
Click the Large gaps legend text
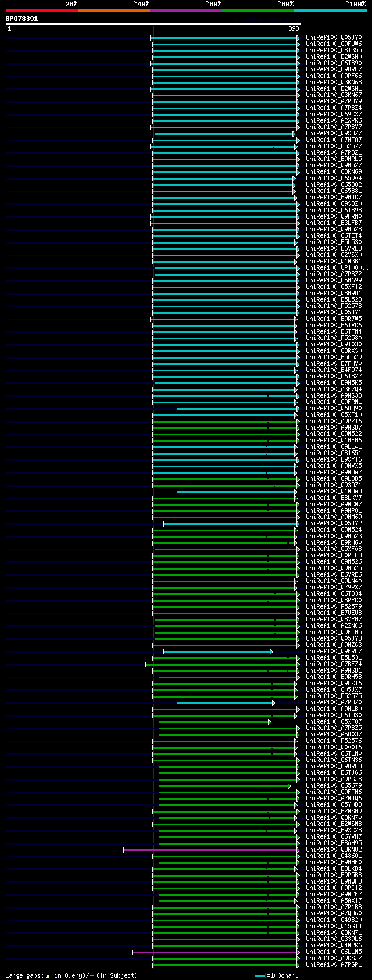[x=71, y=975]
